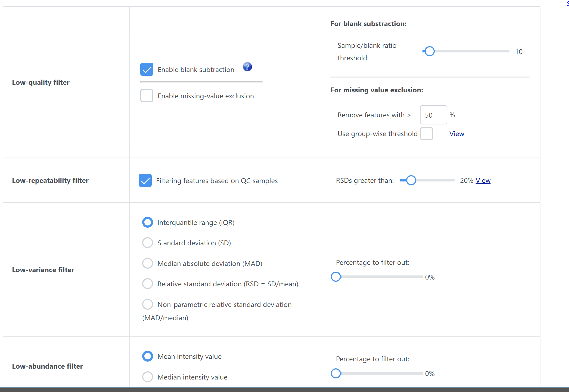Choose Median intensity value option
The width and height of the screenshot is (569, 392).
tap(148, 377)
